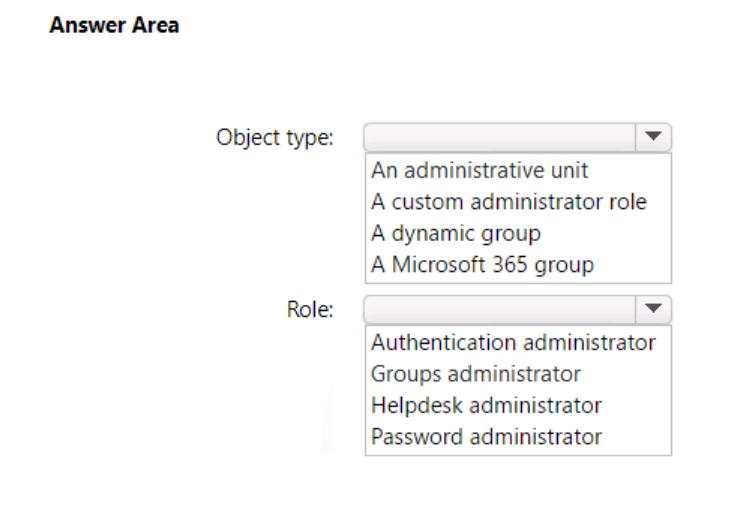Choose 'A custom administrator role' option
This screenshot has width=740, height=510.
pyautogui.click(x=508, y=201)
